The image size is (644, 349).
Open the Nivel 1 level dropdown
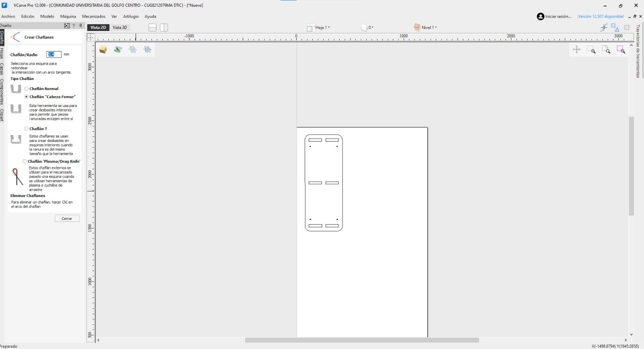[425, 27]
